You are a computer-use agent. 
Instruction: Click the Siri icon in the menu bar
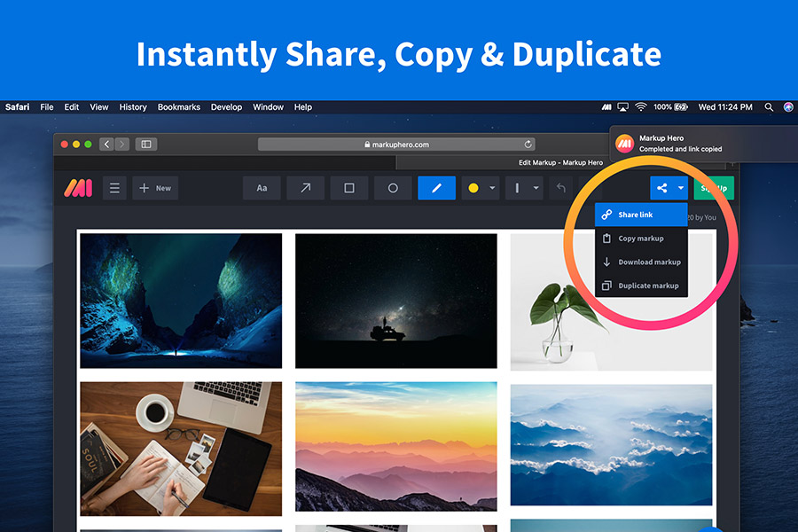tap(788, 107)
